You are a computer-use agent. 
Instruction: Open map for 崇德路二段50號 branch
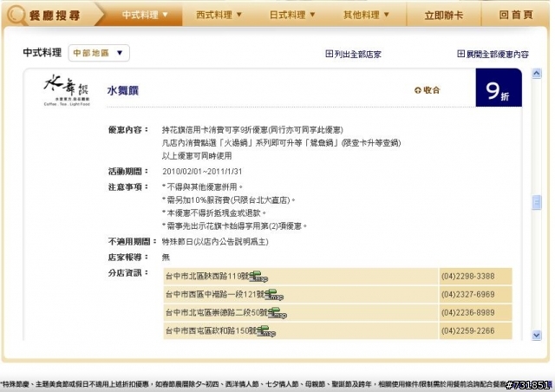[277, 313]
